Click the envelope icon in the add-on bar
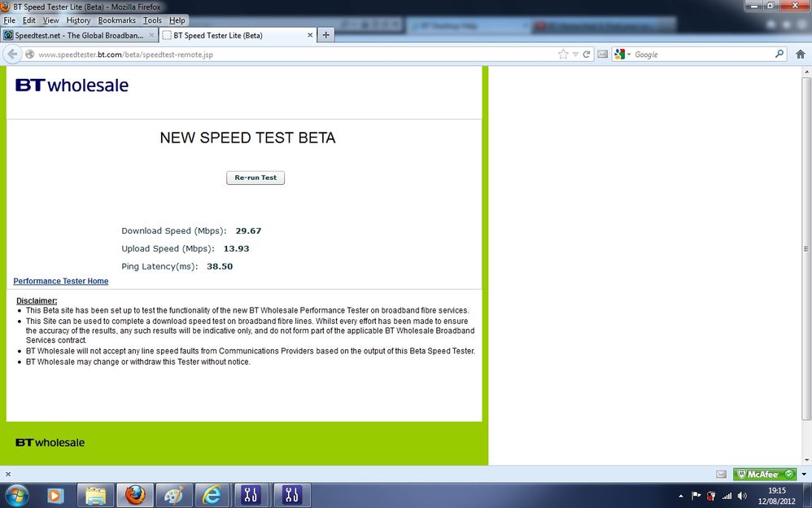Viewport: 812px width, 508px height. coord(722,474)
